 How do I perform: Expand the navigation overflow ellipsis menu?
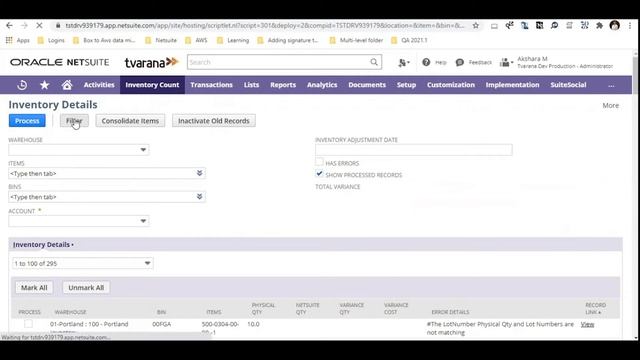point(611,85)
